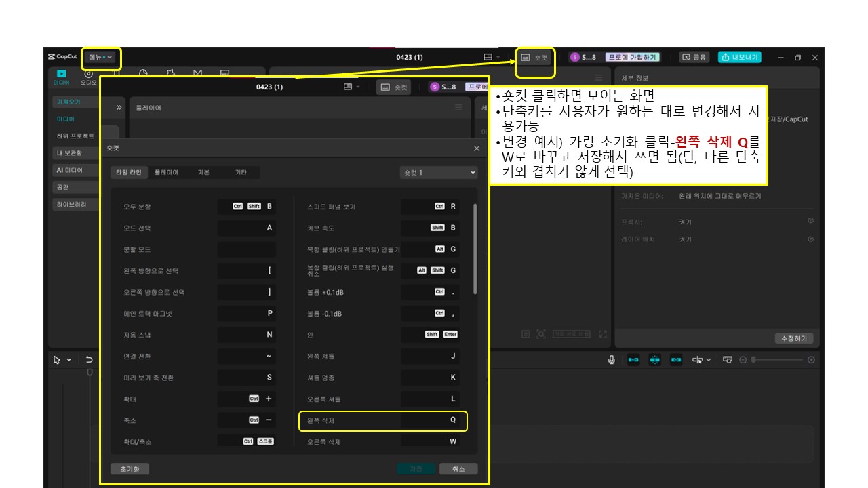The width and height of the screenshot is (868, 488).
Task: Click the 모드 선택 shortcut field showing A
Action: click(x=247, y=228)
